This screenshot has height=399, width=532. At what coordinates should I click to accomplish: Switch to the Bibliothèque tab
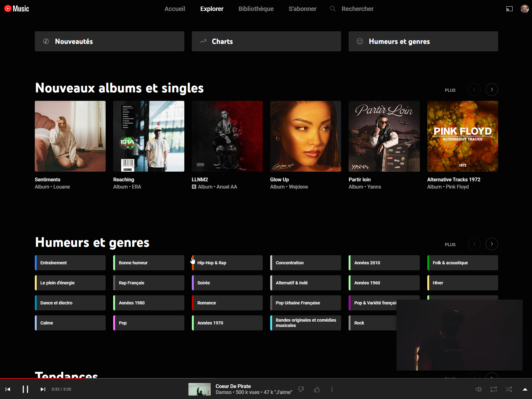(256, 9)
